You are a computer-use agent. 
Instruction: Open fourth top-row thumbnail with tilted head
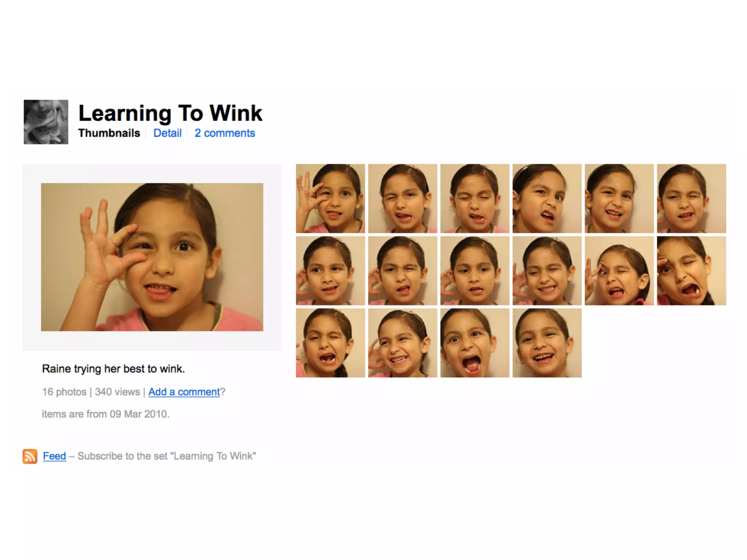(547, 198)
